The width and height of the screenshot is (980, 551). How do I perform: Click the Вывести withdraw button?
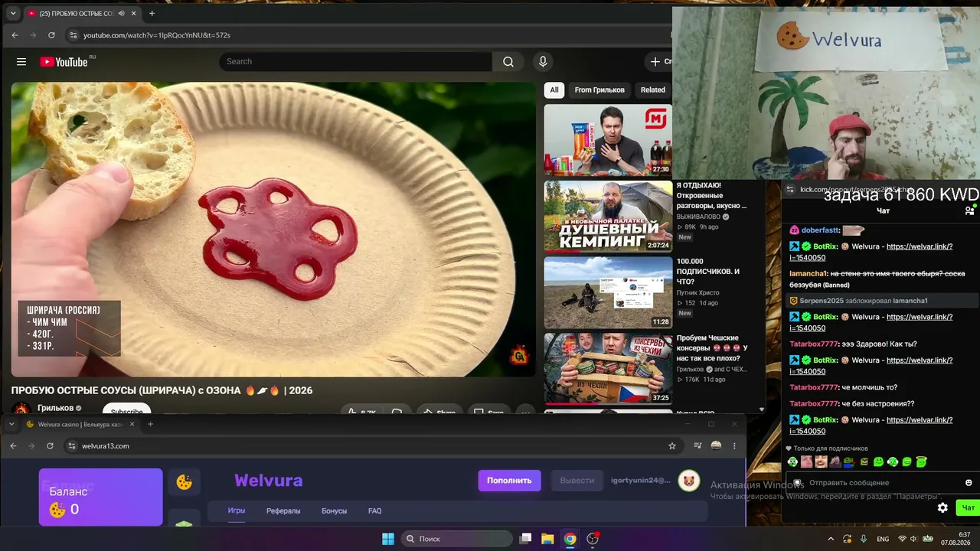click(x=577, y=481)
